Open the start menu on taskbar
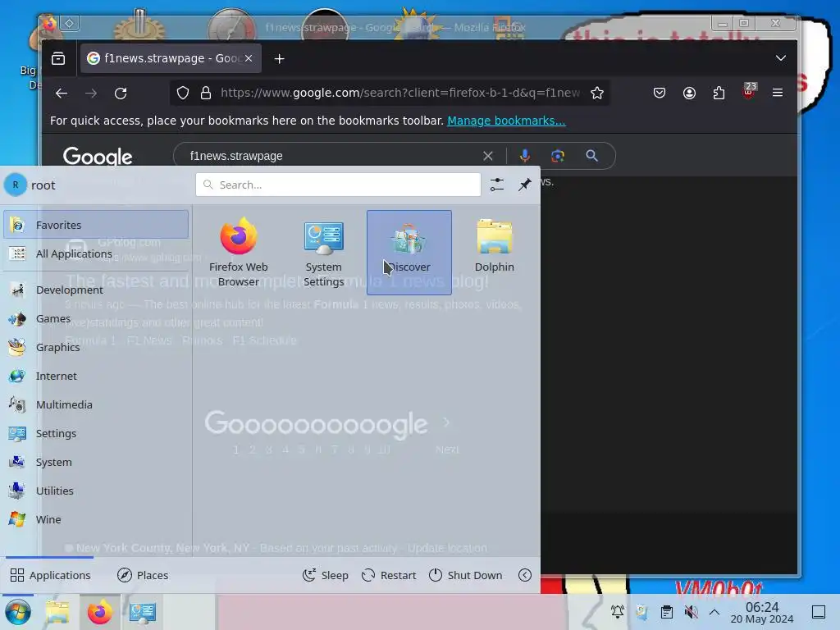840x630 pixels. tap(18, 612)
